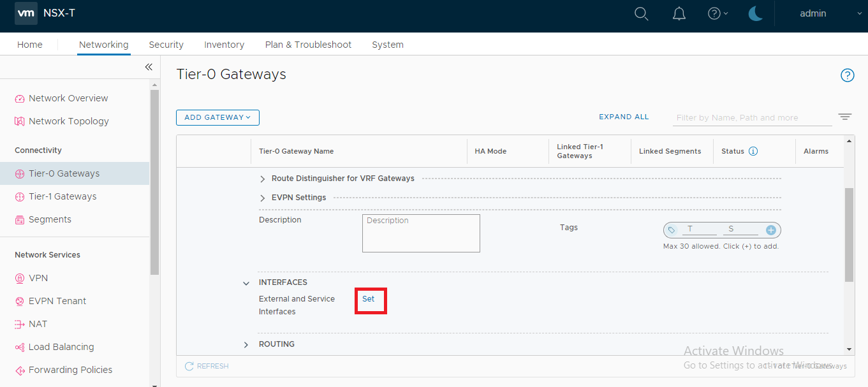Open Network Topology page

69,121
